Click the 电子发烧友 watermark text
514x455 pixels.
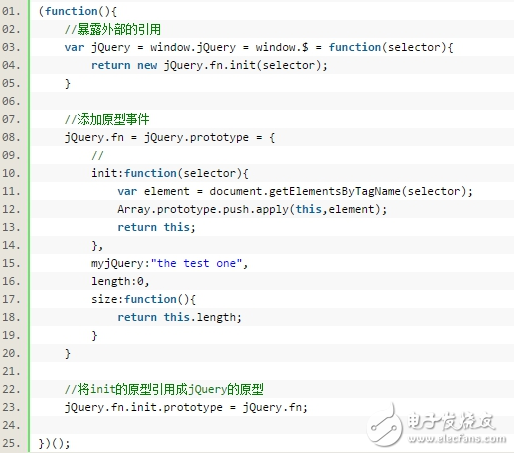pyautogui.click(x=451, y=421)
